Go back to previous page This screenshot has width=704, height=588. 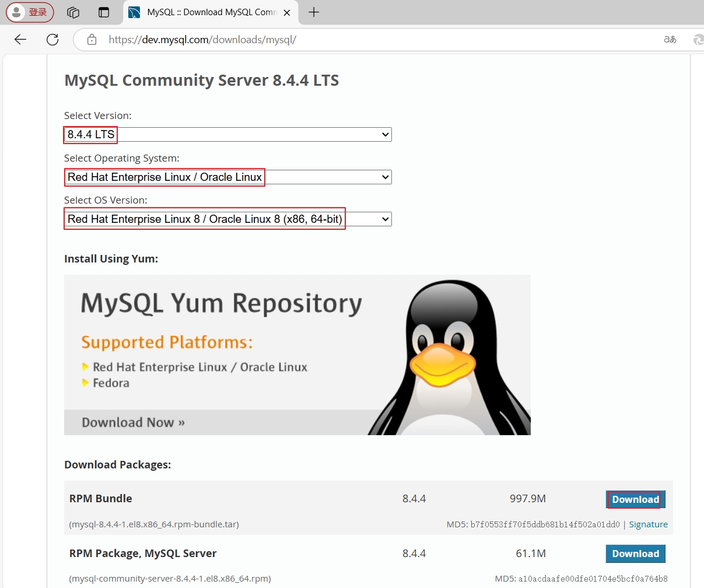point(20,40)
